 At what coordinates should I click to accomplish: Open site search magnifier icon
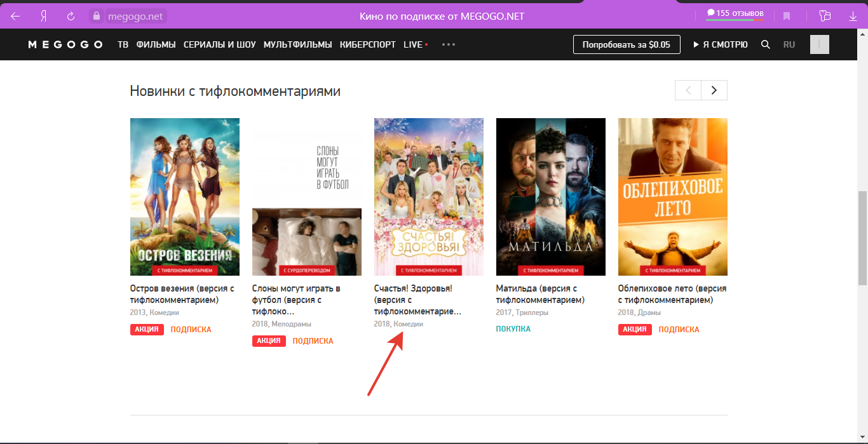(766, 44)
